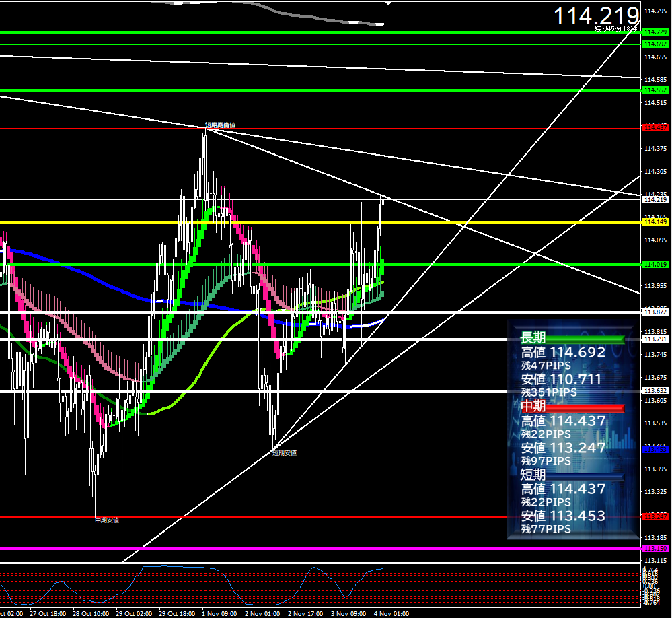
Task: Click 残97PIPS in the info panel
Action: [546, 461]
